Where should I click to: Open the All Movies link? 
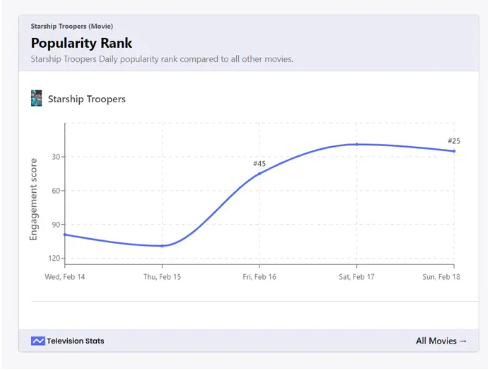[x=441, y=341]
